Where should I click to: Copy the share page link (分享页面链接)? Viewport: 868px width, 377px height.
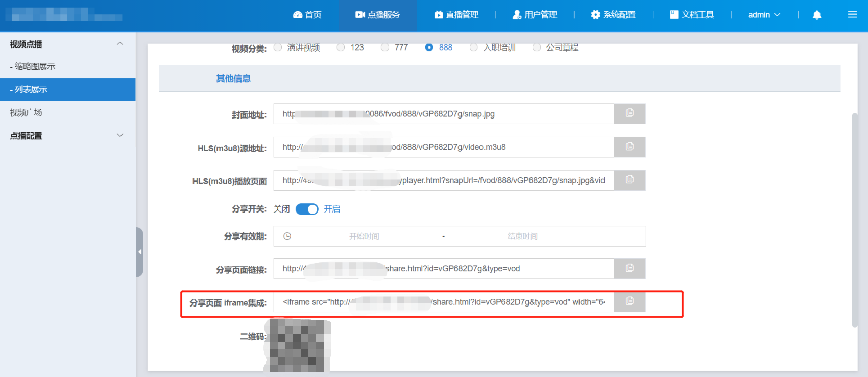pyautogui.click(x=630, y=268)
